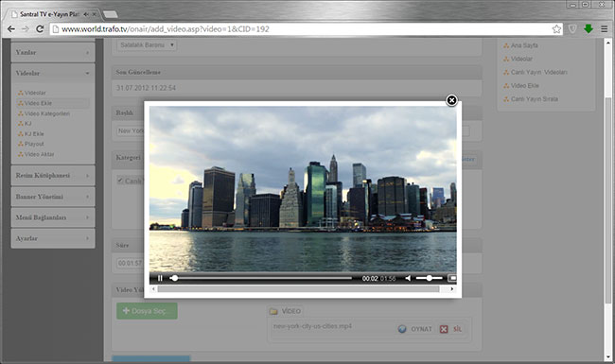Click the Dosya Seç button

point(147,311)
